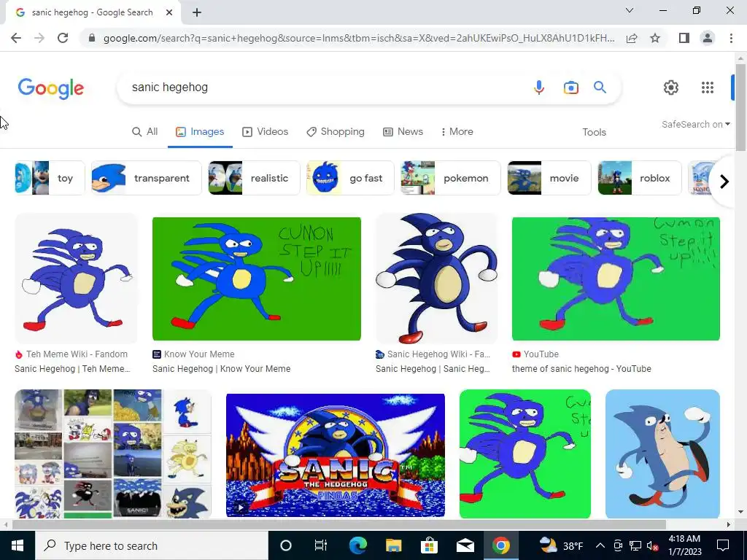This screenshot has width=747, height=560.
Task: Click the URL address bar
Action: click(x=358, y=38)
